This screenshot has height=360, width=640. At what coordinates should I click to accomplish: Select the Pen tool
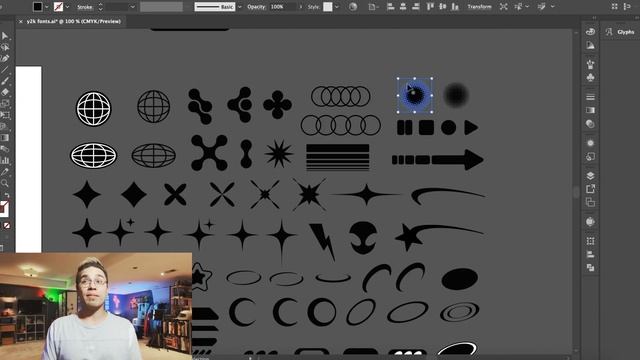tap(4, 58)
